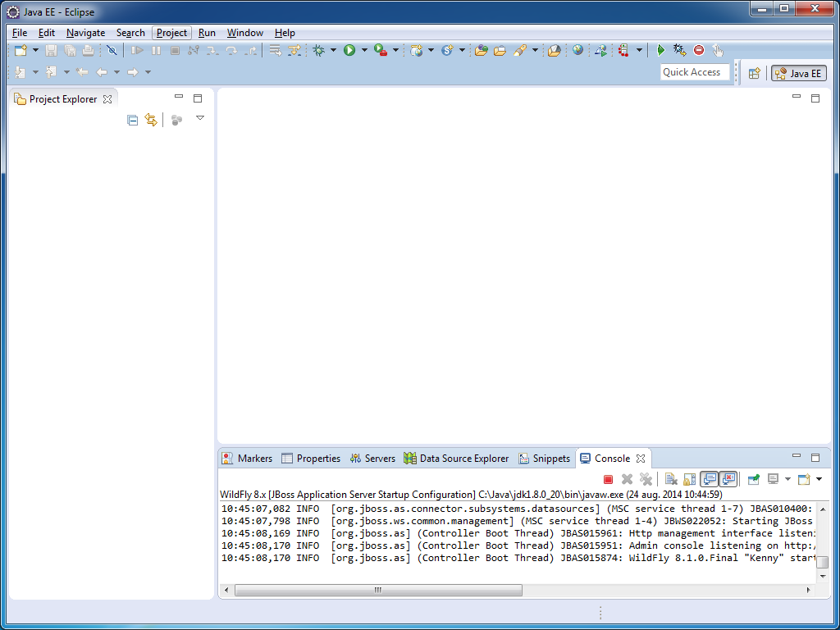This screenshot has height=630, width=840.
Task: Open the Run configurations dropdown arrow
Action: [364, 50]
